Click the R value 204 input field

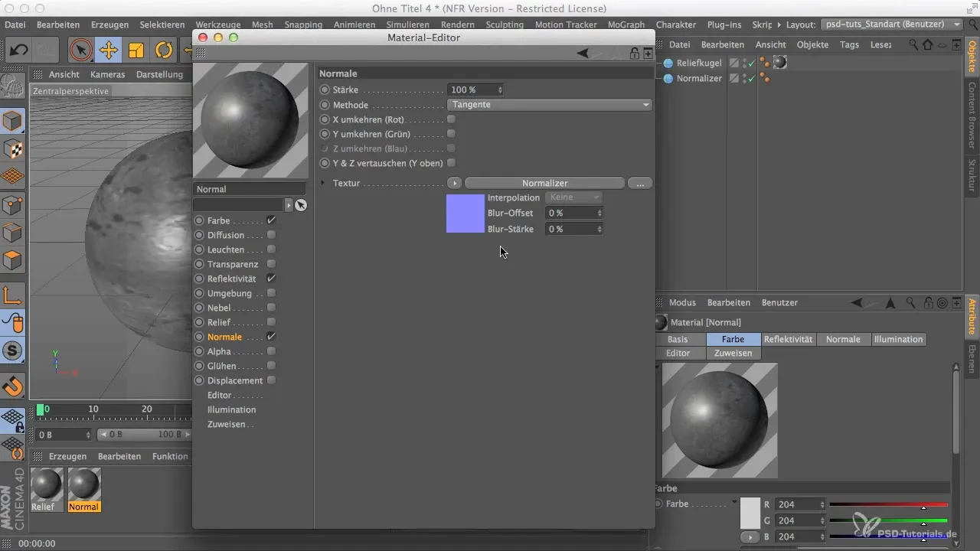[x=801, y=505]
